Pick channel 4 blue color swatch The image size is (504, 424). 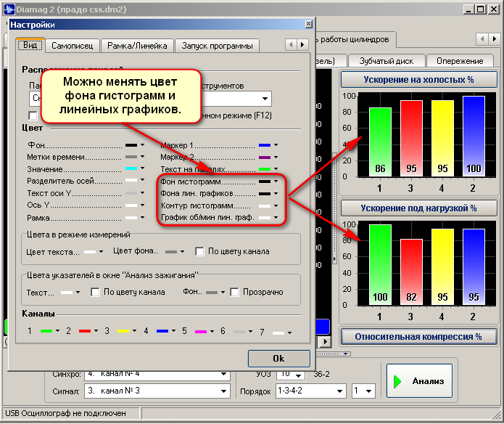tap(162, 331)
